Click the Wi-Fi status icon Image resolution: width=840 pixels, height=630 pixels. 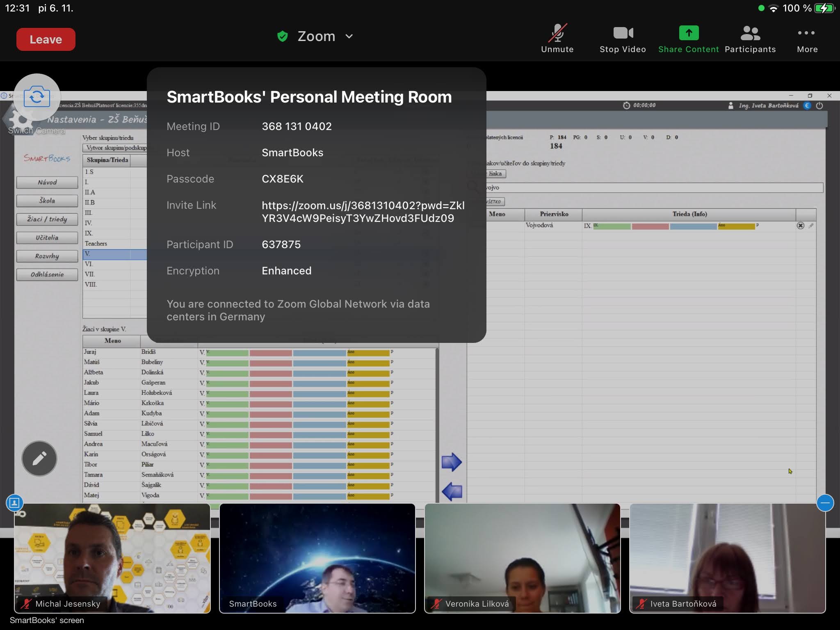(774, 8)
